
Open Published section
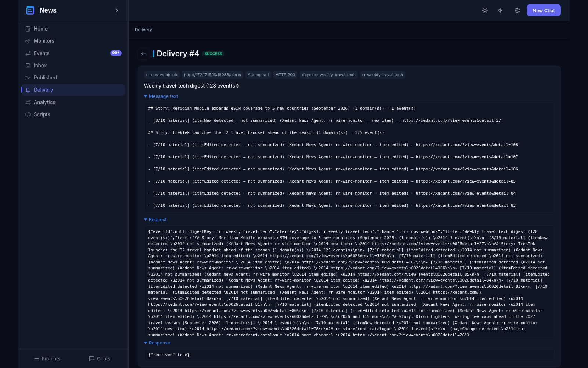click(x=73, y=78)
